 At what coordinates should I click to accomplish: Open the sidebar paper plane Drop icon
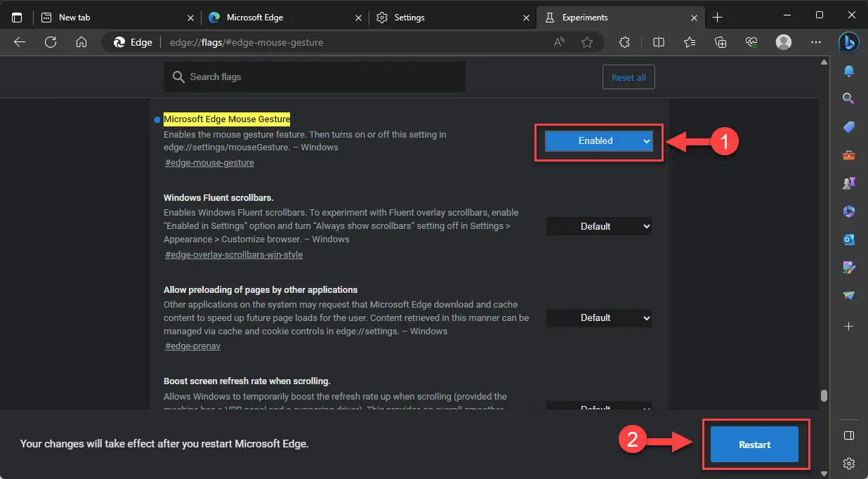(x=849, y=296)
